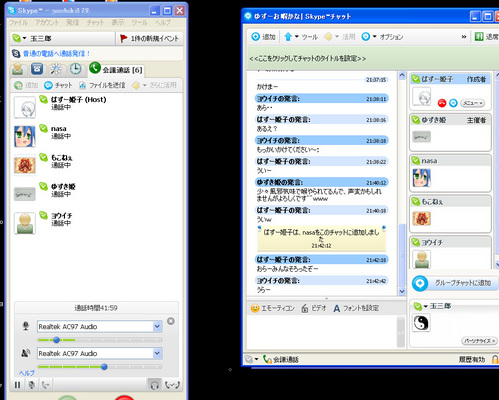Click the scroll up arrow in the chat history
The height and width of the screenshot is (400, 499).
[x=402, y=75]
